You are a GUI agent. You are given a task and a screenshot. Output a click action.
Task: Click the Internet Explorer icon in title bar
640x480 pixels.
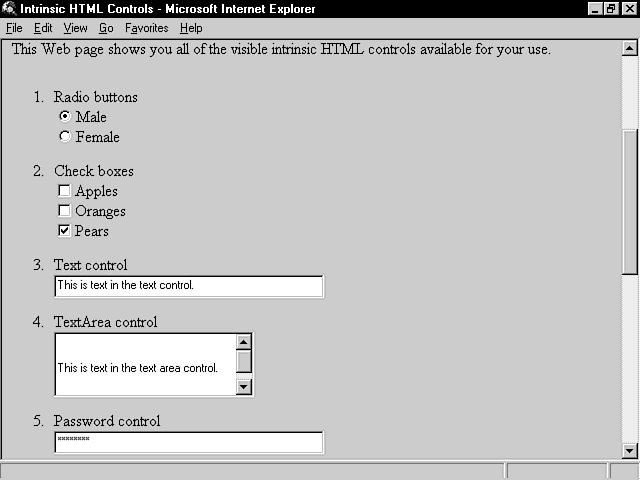[9, 9]
